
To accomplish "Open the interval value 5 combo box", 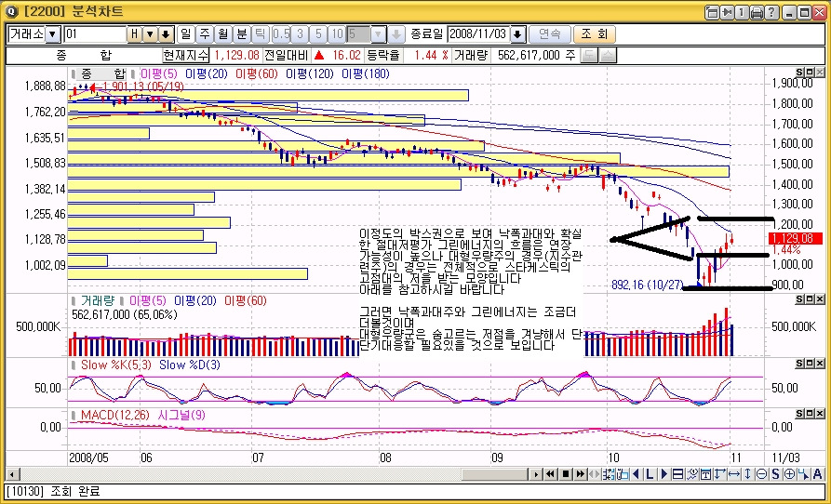I will coord(367,34).
